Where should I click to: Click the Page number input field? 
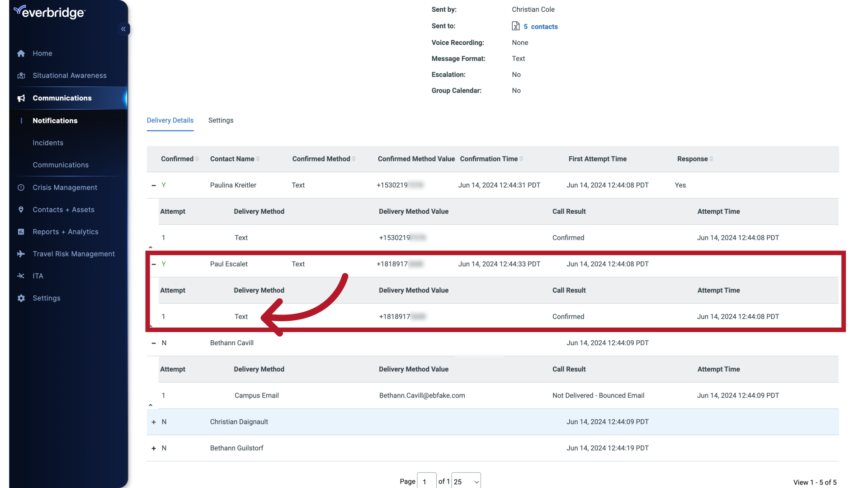pyautogui.click(x=426, y=481)
